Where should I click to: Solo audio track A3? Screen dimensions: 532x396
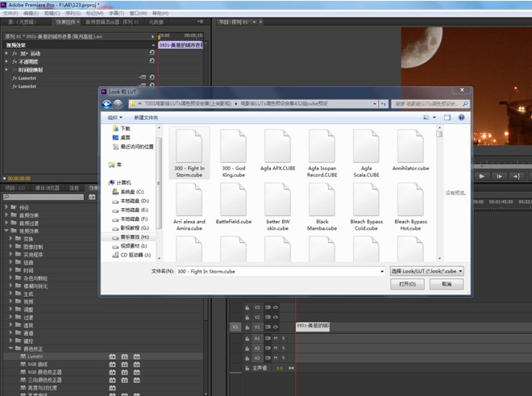283,358
